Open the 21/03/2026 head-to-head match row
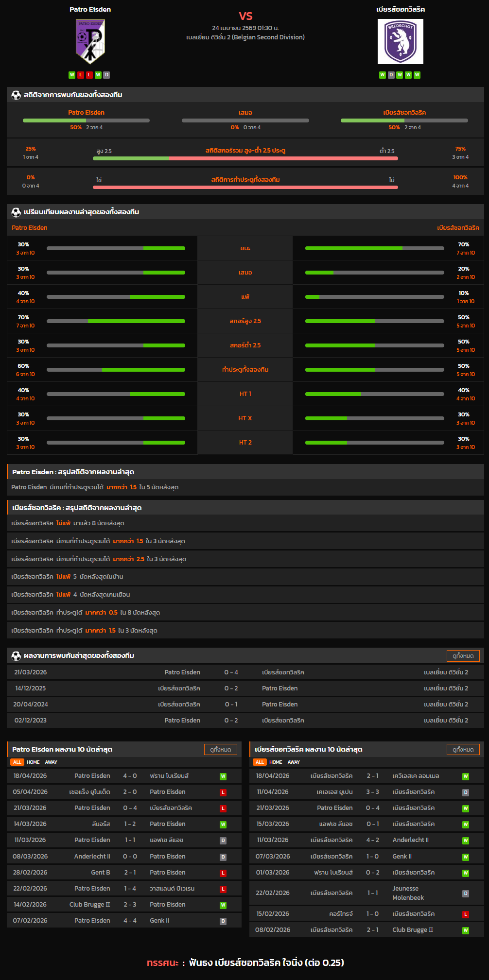The image size is (489, 980). 245,672
